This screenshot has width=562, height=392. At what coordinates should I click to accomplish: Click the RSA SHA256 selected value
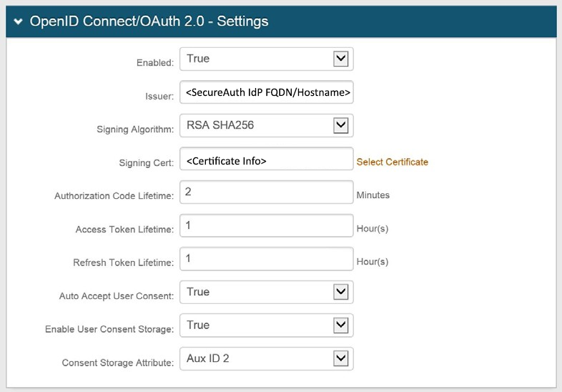pyautogui.click(x=220, y=126)
